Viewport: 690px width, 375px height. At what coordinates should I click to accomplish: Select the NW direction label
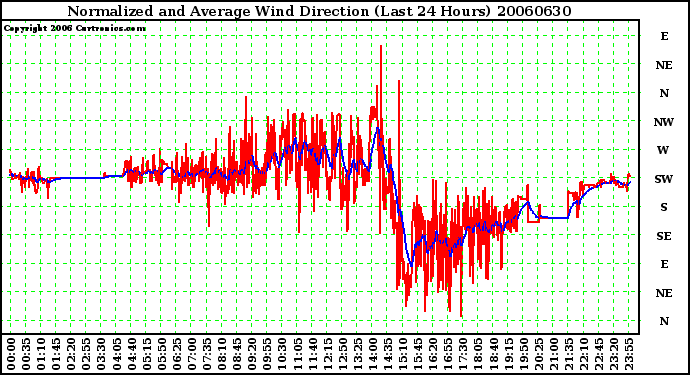click(664, 122)
